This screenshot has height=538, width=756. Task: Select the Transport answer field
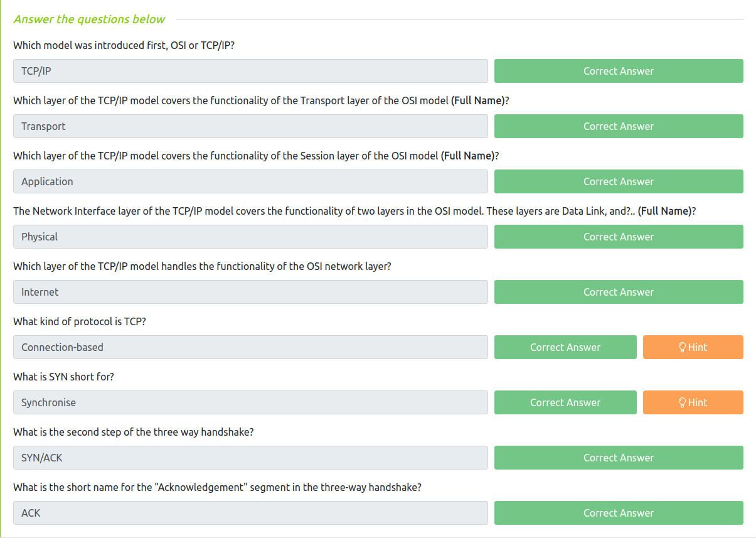click(250, 126)
